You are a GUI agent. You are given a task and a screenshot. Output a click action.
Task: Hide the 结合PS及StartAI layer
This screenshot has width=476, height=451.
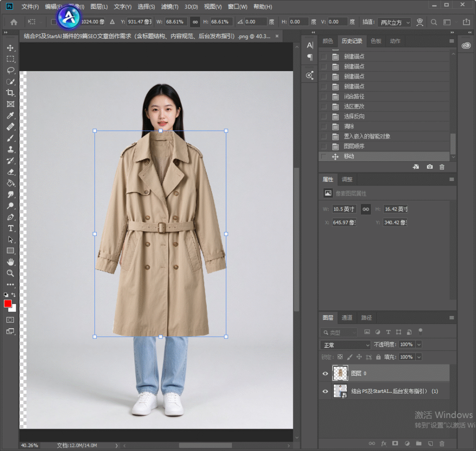pos(325,391)
